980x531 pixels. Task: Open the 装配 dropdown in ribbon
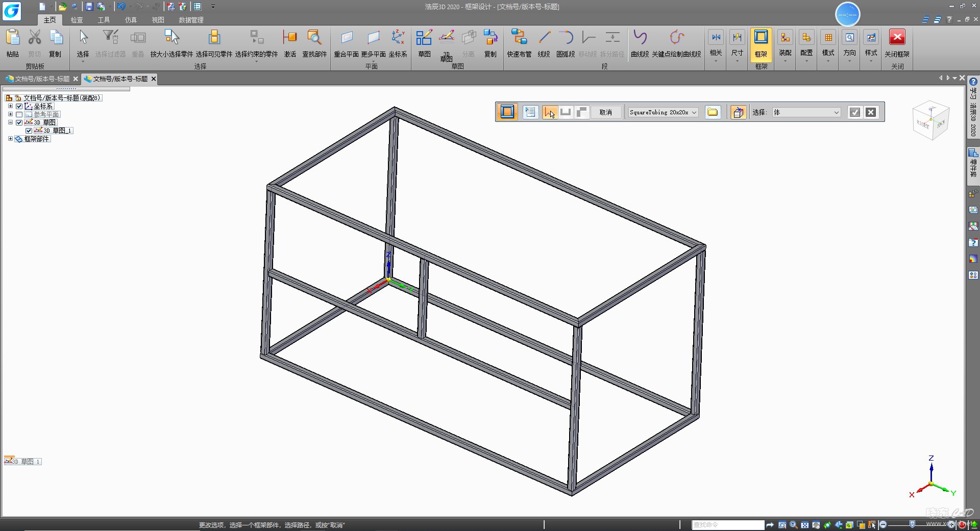[785, 46]
